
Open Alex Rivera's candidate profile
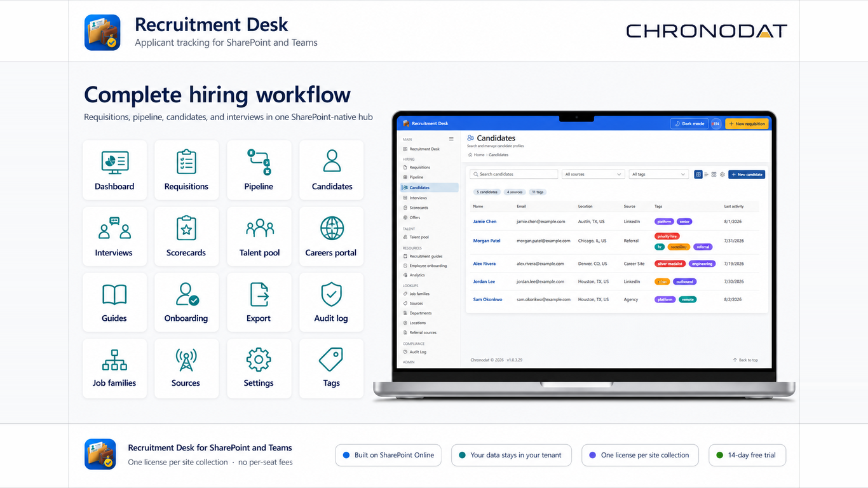click(484, 264)
